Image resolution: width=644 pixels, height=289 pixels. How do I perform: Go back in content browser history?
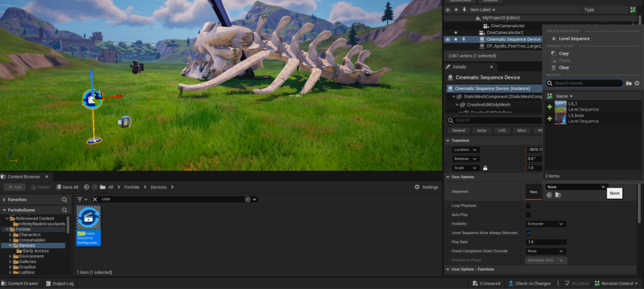[x=86, y=187]
